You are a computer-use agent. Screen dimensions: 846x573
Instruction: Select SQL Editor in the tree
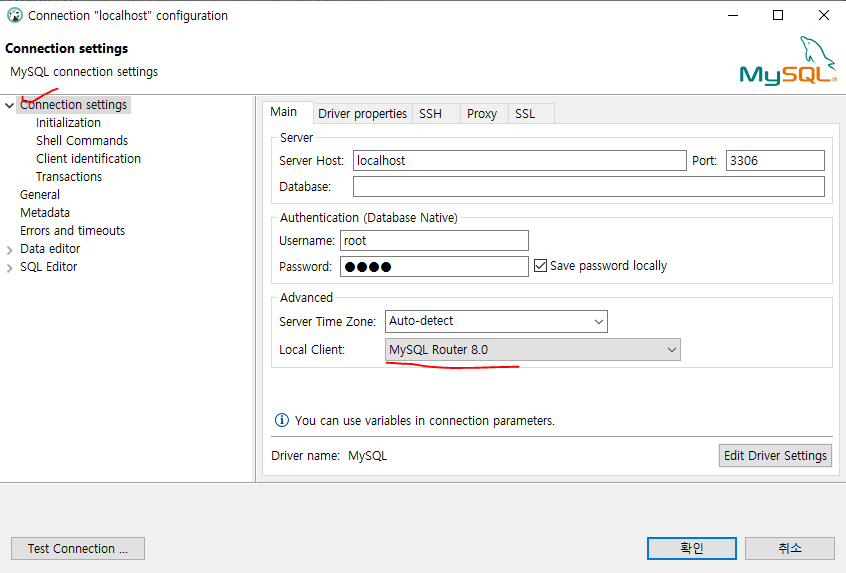pyautogui.click(x=49, y=267)
